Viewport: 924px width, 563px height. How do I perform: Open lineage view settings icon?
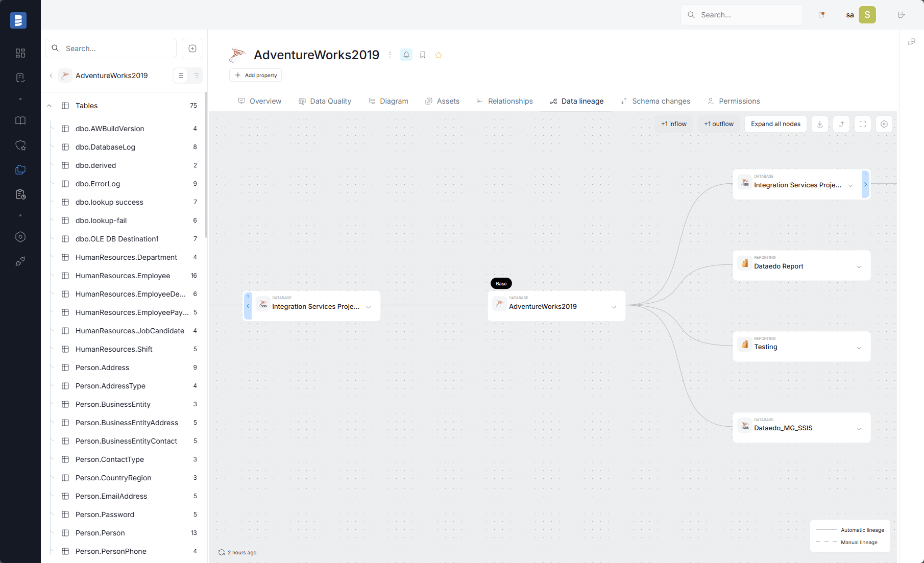(x=884, y=124)
